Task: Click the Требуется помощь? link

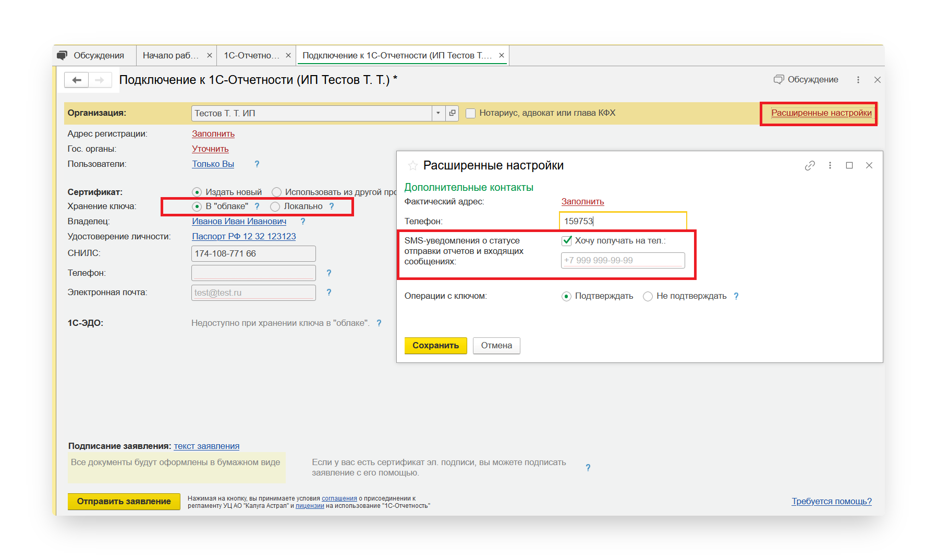Action: pyautogui.click(x=832, y=501)
